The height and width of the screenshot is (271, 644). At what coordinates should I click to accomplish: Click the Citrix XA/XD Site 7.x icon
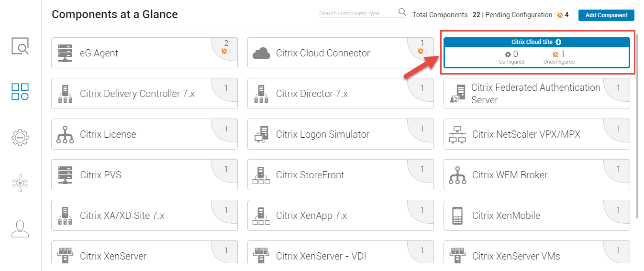click(x=65, y=216)
